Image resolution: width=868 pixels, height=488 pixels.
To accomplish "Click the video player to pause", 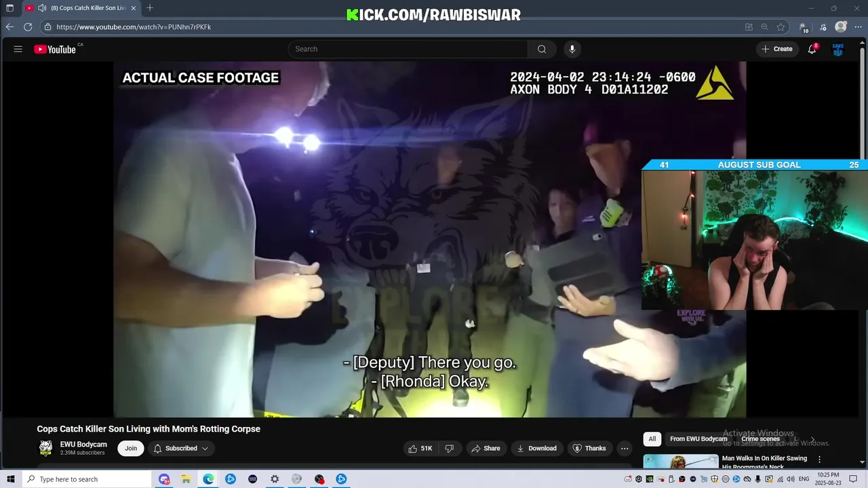I will (430, 239).
